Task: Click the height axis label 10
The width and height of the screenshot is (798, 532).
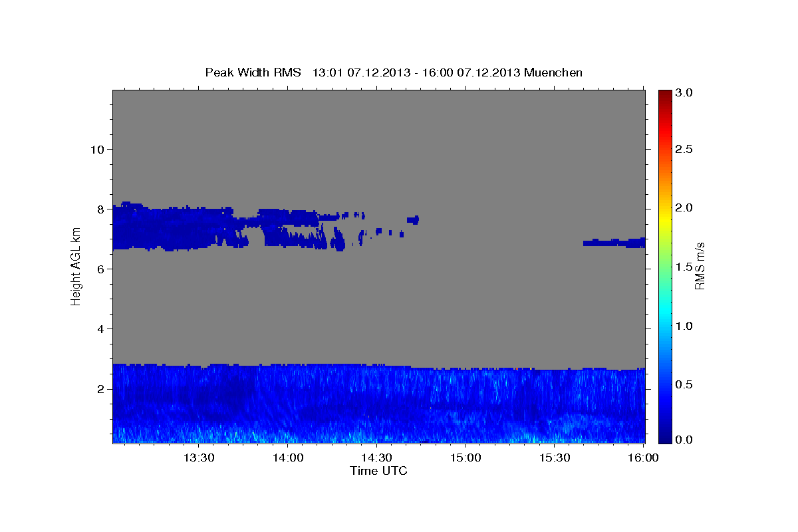Action: [x=98, y=149]
